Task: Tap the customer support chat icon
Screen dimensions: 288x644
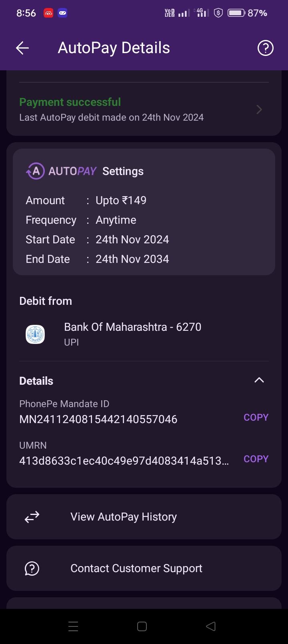Action: pyautogui.click(x=32, y=568)
